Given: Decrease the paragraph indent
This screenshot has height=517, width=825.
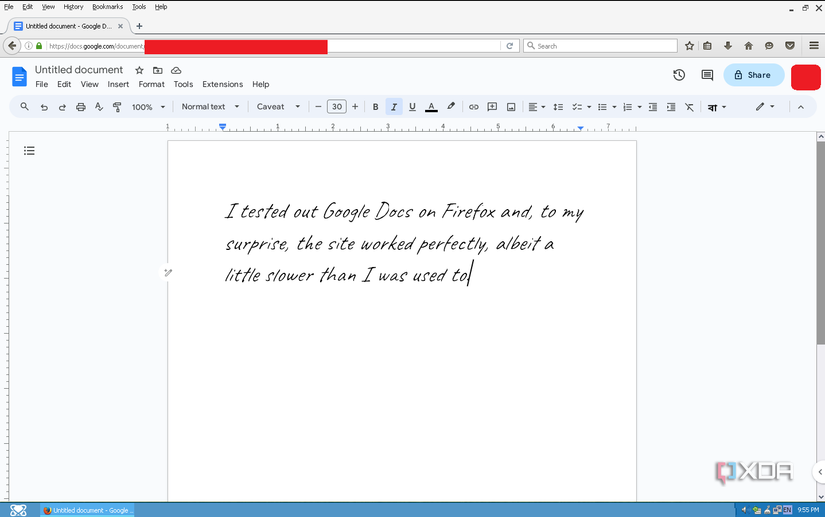Looking at the screenshot, I should [653, 107].
